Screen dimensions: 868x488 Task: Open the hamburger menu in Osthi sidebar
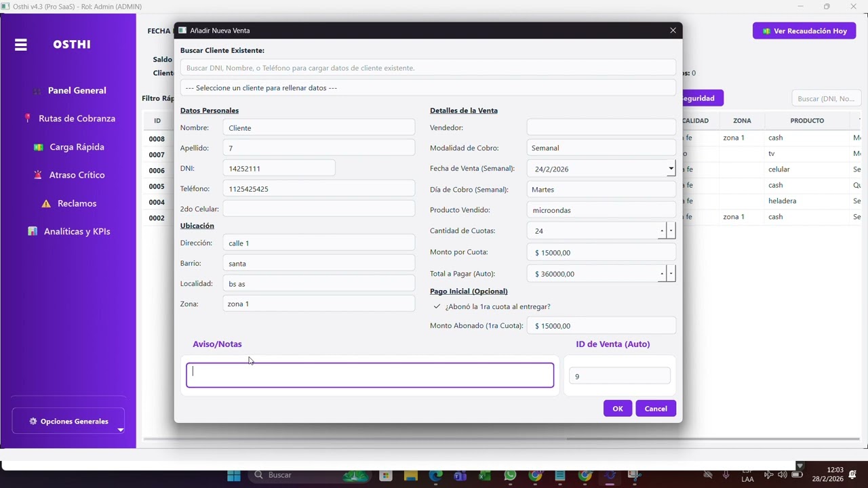21,45
